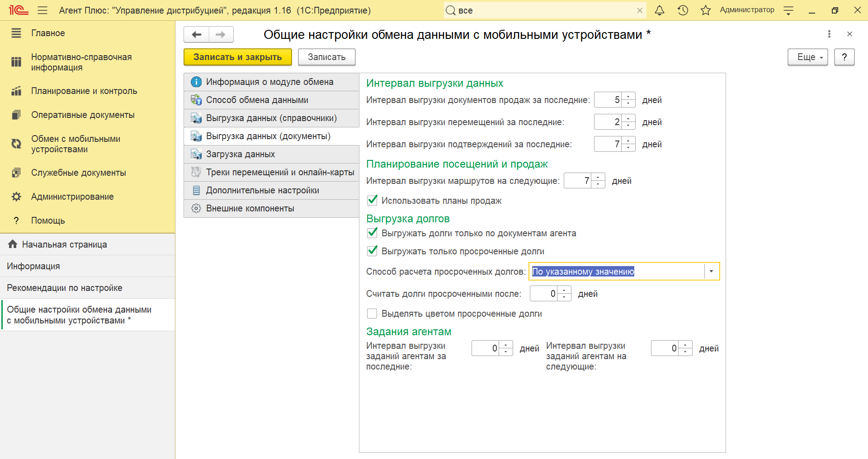Switch to Загрузка данных tab
The width and height of the screenshot is (868, 459).
[240, 154]
